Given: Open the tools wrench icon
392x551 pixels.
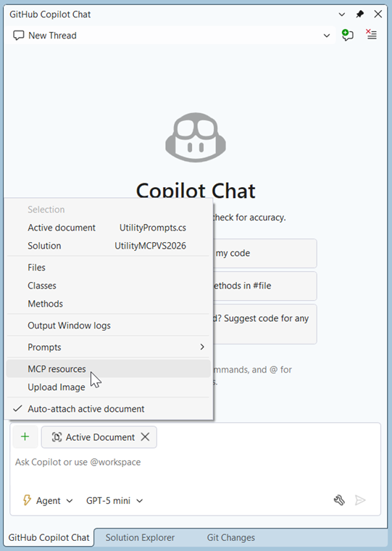Looking at the screenshot, I should point(339,500).
